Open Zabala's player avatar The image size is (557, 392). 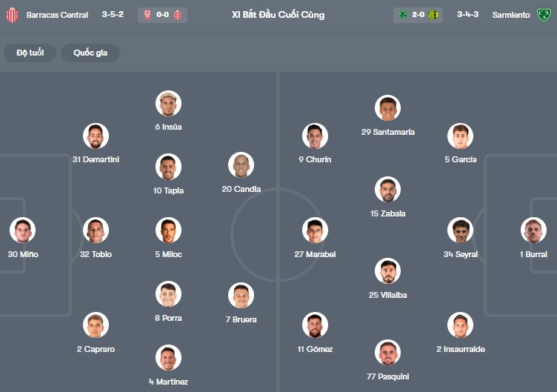pos(387,190)
